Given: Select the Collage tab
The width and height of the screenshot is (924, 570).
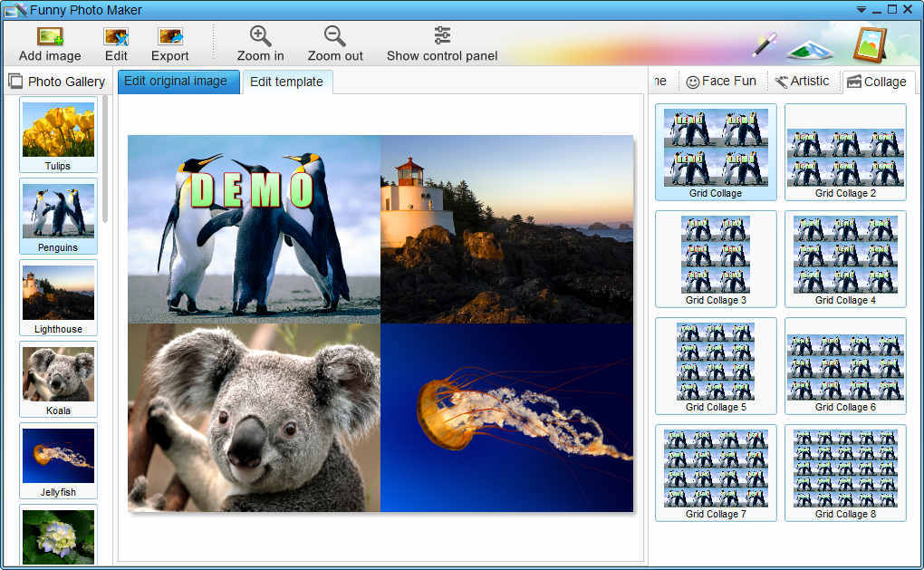Looking at the screenshot, I should 877,82.
